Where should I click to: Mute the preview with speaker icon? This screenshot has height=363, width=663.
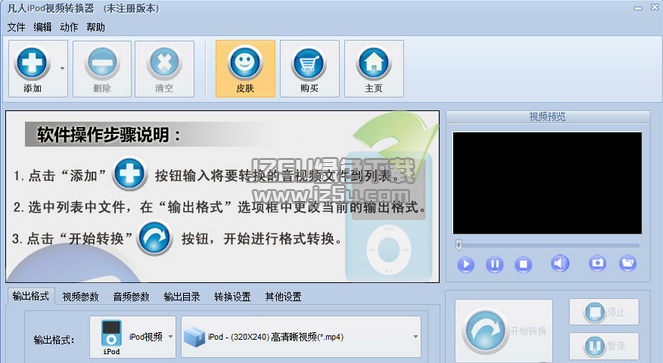click(x=560, y=264)
